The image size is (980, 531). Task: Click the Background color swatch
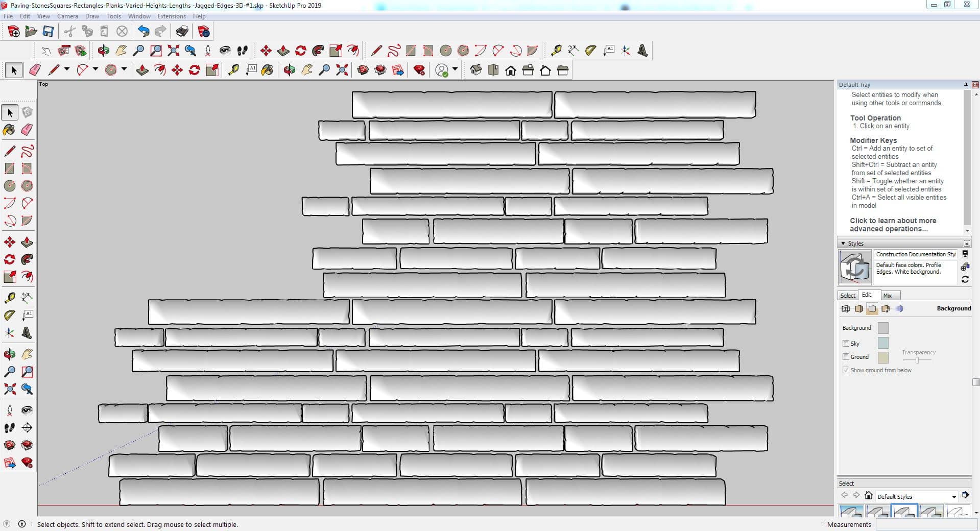click(x=882, y=328)
